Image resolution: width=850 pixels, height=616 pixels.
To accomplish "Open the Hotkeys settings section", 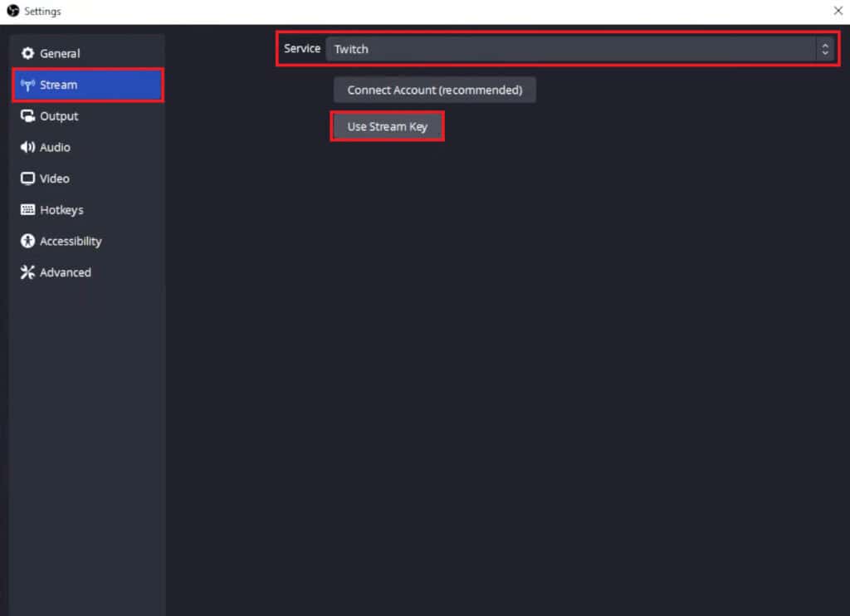I will 88,210.
